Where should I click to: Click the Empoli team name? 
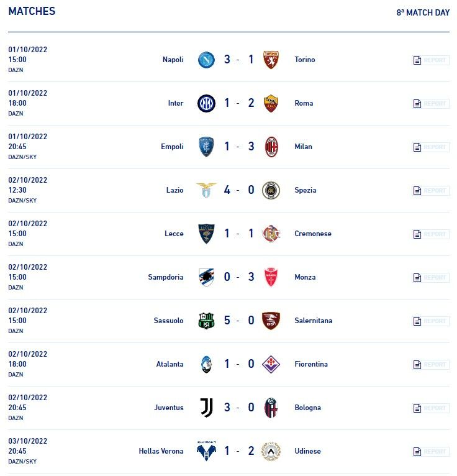[x=172, y=147]
